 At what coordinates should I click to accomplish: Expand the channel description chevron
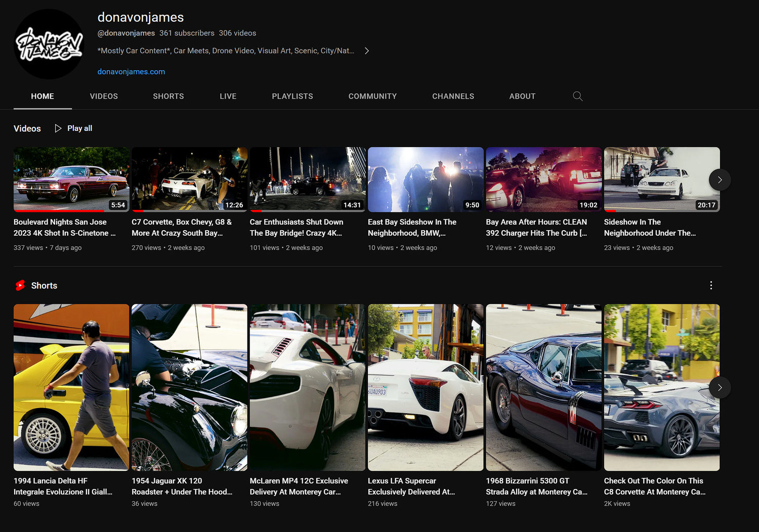[x=367, y=51]
